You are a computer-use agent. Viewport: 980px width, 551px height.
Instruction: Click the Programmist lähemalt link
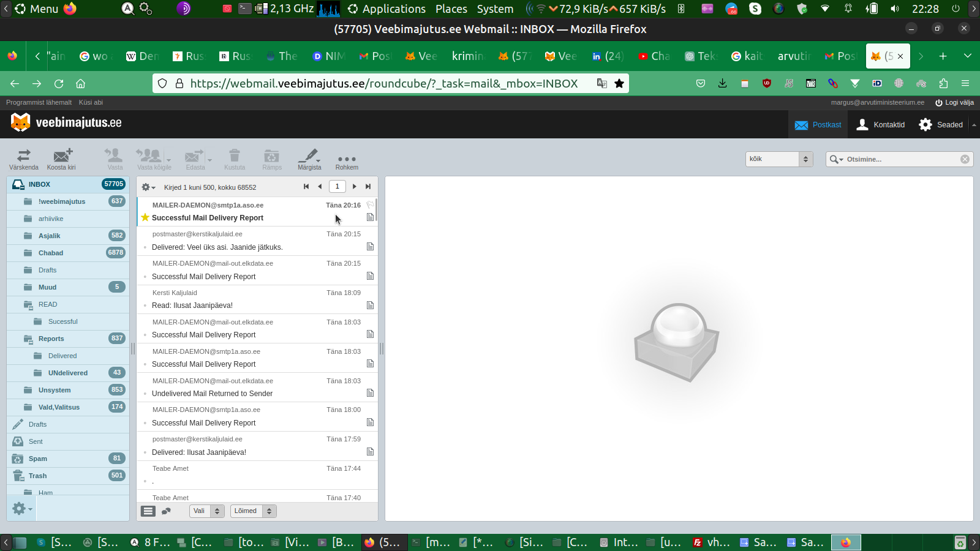click(x=39, y=102)
